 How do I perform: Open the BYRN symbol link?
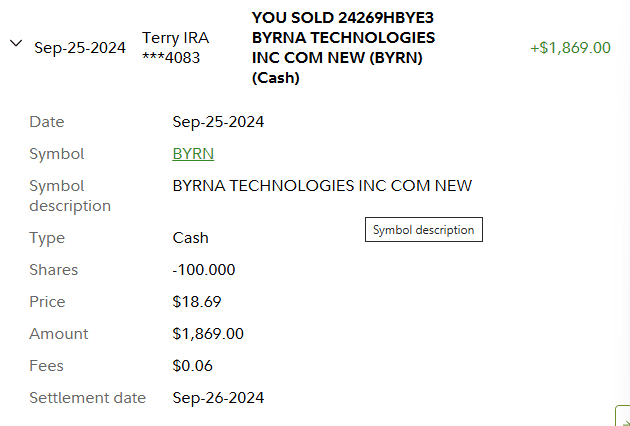tap(193, 154)
